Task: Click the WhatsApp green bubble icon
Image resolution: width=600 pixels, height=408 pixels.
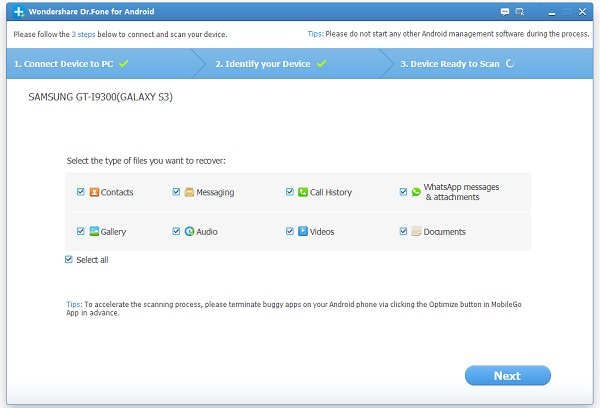Action: tap(416, 192)
